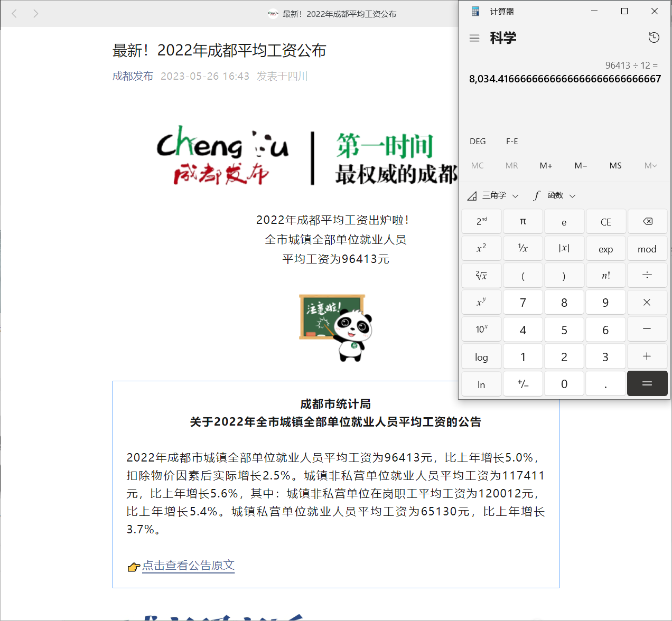Viewport: 672px width, 621px height.
Task: Click the equals key
Action: point(647,384)
